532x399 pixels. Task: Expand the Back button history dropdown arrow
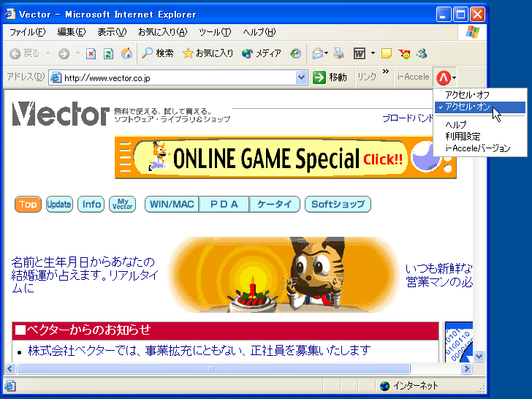[x=47, y=53]
